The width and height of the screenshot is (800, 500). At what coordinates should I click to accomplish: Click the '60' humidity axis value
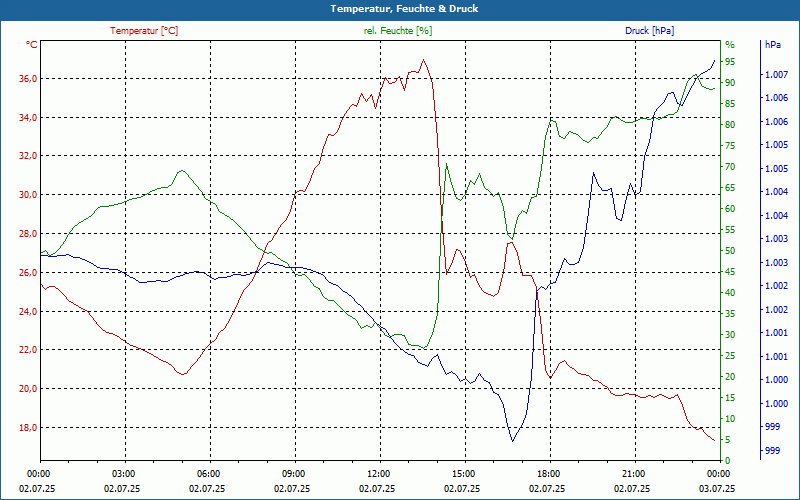(730, 209)
